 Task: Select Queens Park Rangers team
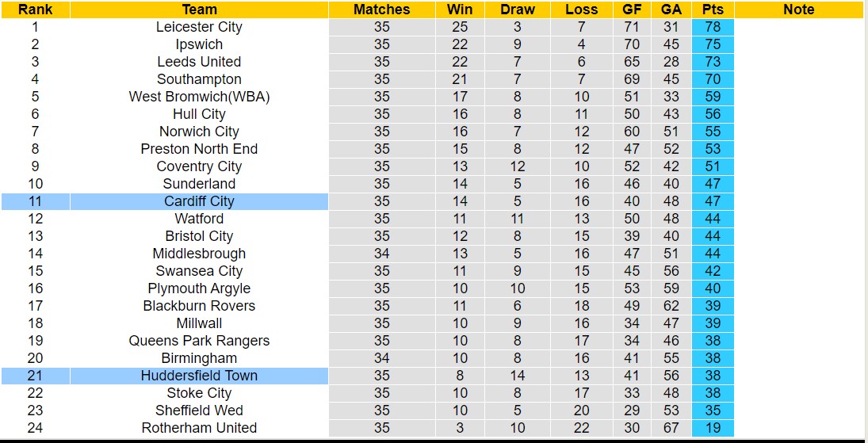coord(199,341)
